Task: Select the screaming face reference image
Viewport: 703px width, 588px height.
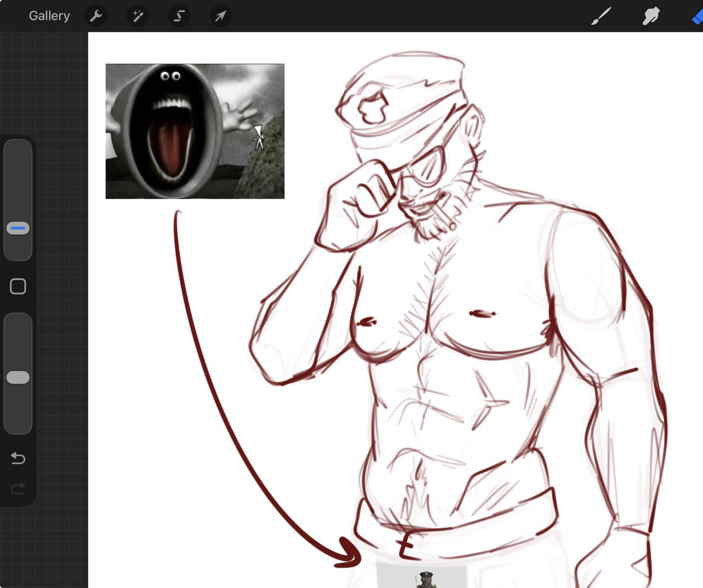Action: 195,131
